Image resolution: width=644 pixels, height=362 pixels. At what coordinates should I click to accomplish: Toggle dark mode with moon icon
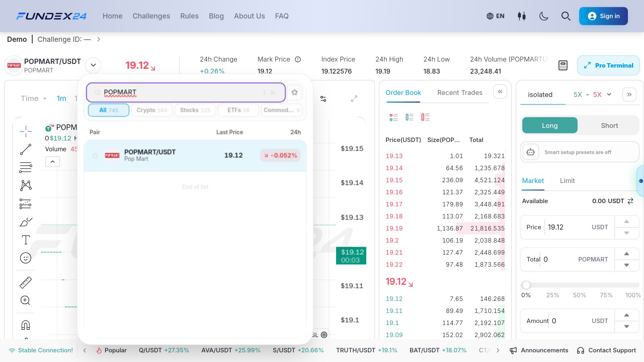click(x=544, y=16)
